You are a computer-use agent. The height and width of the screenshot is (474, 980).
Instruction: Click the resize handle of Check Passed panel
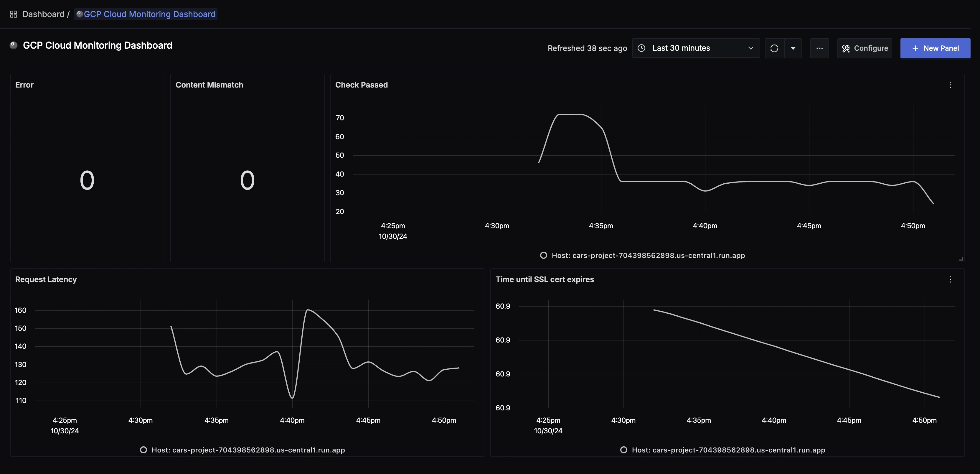961,259
